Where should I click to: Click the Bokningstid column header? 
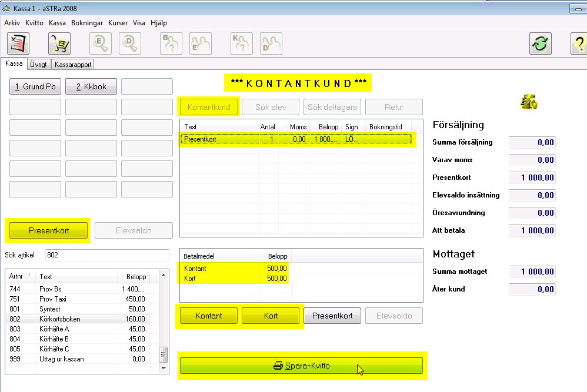389,127
